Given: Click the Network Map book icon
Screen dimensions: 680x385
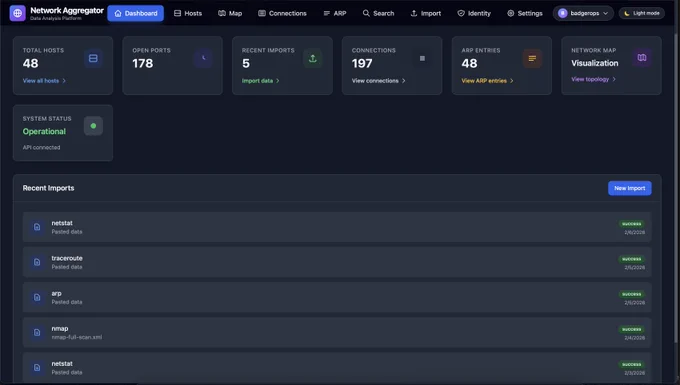Looking at the screenshot, I should (642, 58).
